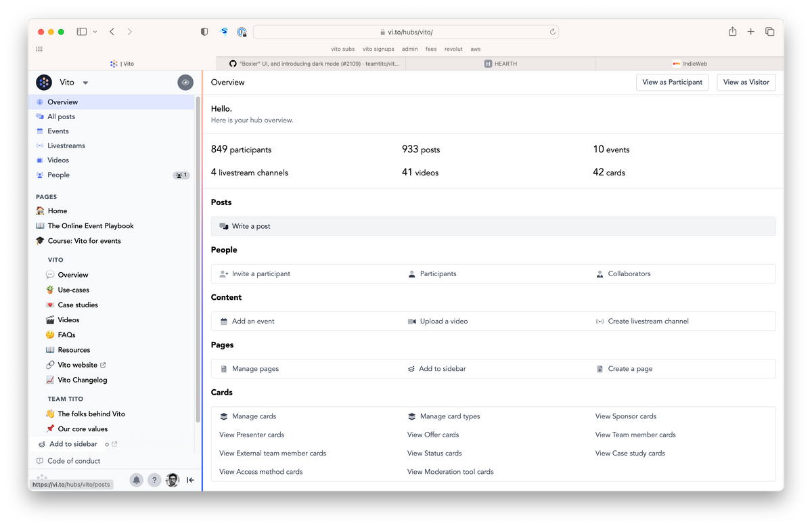Collapse the sidebar with the arrow icon
Screen dimensions: 812x528
click(190, 480)
